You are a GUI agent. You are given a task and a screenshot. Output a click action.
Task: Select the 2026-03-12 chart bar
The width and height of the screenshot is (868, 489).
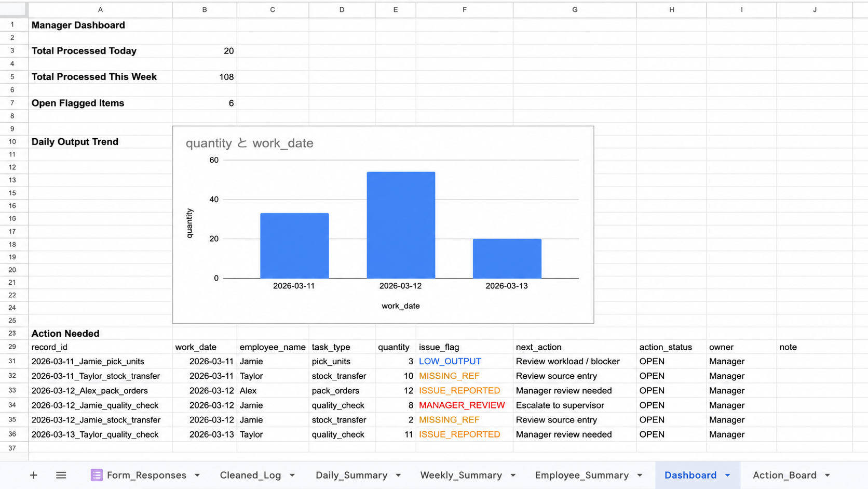pyautogui.click(x=401, y=225)
